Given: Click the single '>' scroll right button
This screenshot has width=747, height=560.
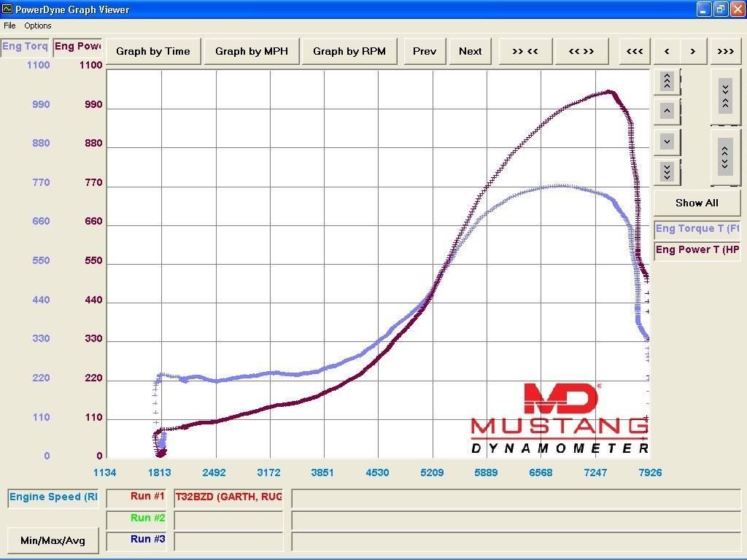Looking at the screenshot, I should click(x=693, y=52).
